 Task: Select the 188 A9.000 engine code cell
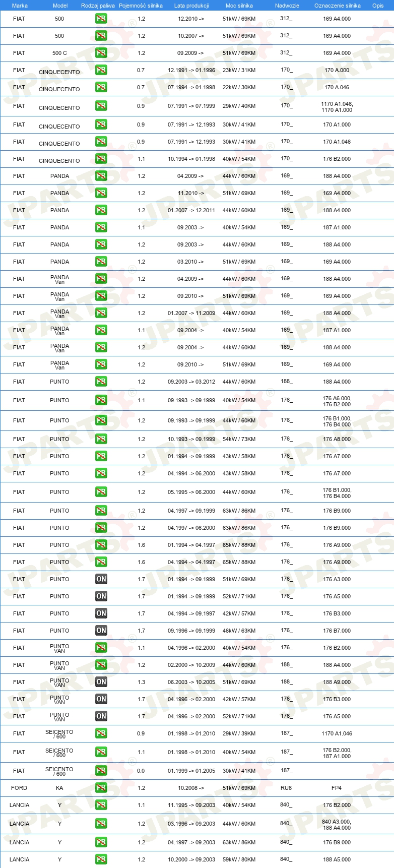coord(337,682)
